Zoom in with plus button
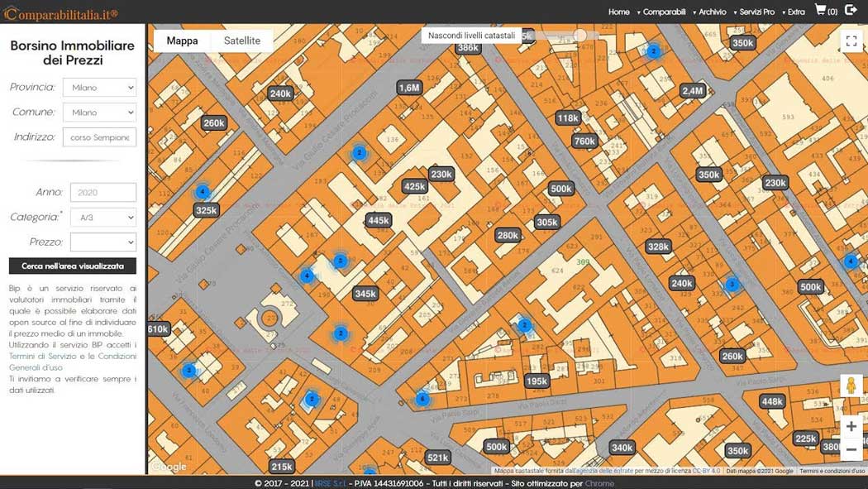Viewport: 868px width, 489px height. [x=851, y=427]
